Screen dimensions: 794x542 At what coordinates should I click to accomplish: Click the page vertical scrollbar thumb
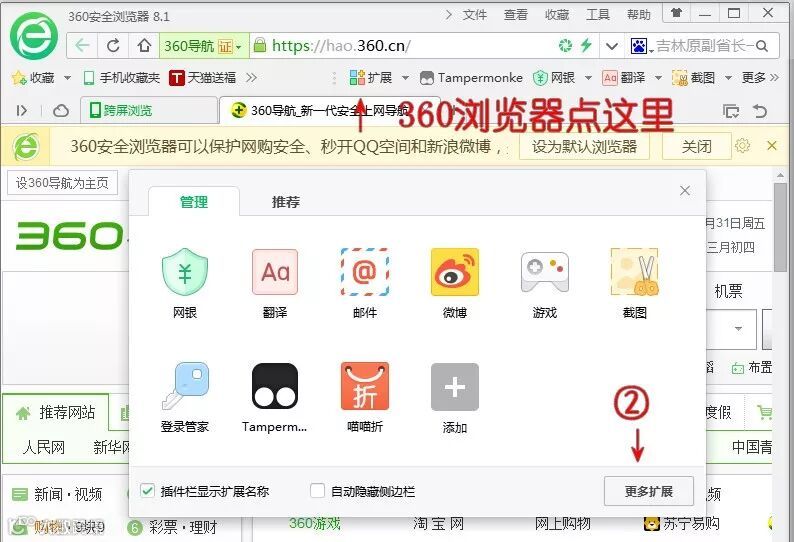click(x=780, y=228)
